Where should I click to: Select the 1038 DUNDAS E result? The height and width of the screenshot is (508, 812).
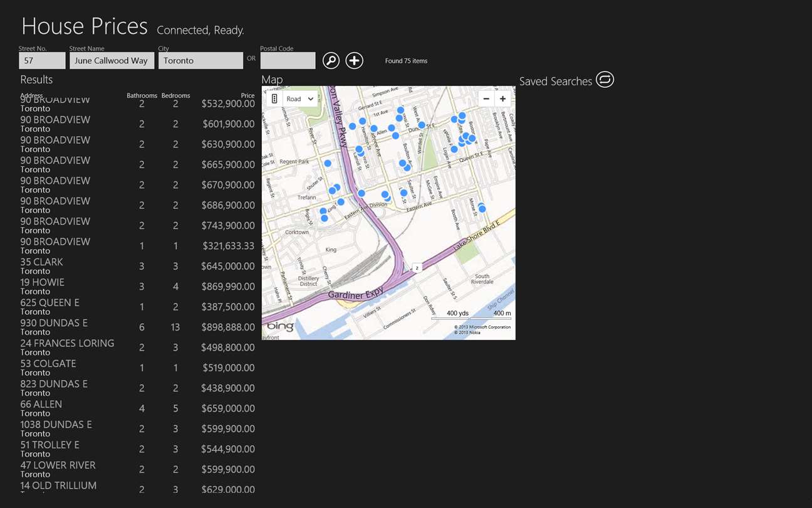[137, 428]
